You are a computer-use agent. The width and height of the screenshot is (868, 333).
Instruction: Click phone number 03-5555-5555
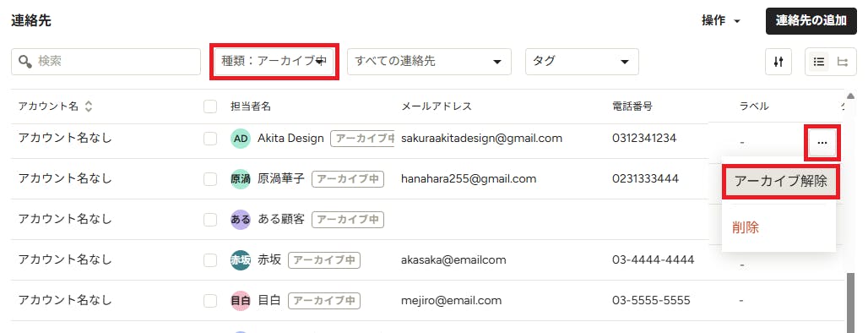click(x=652, y=301)
